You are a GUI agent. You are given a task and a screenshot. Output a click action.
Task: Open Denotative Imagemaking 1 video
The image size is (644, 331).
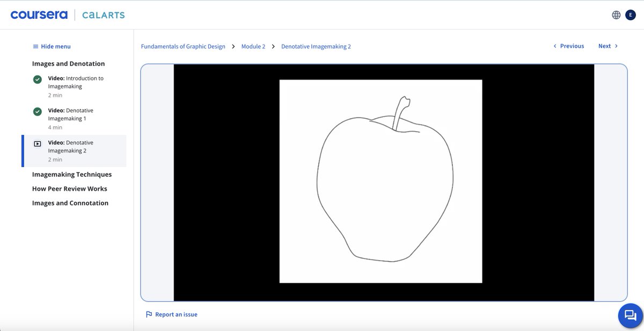coord(74,119)
